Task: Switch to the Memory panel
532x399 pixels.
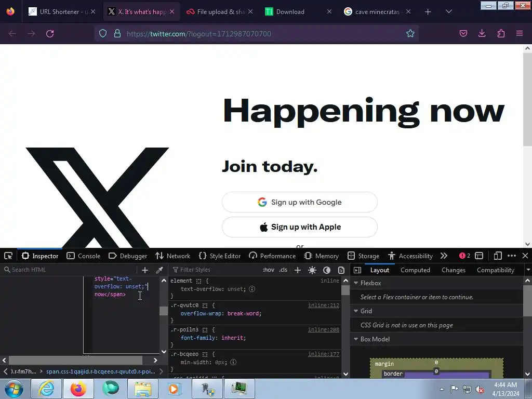Action: click(322, 256)
